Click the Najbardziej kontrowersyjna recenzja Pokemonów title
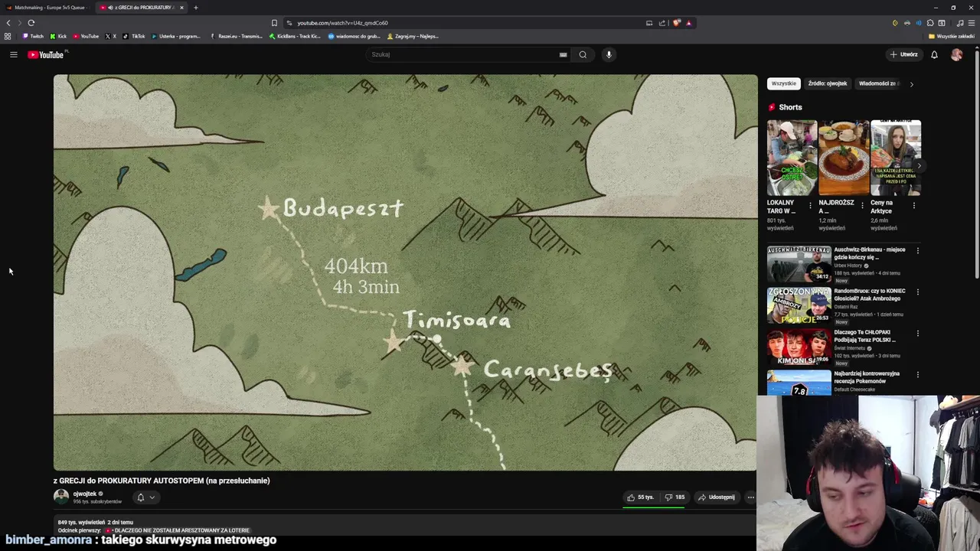Screen dimensions: 980x551 (x=867, y=377)
